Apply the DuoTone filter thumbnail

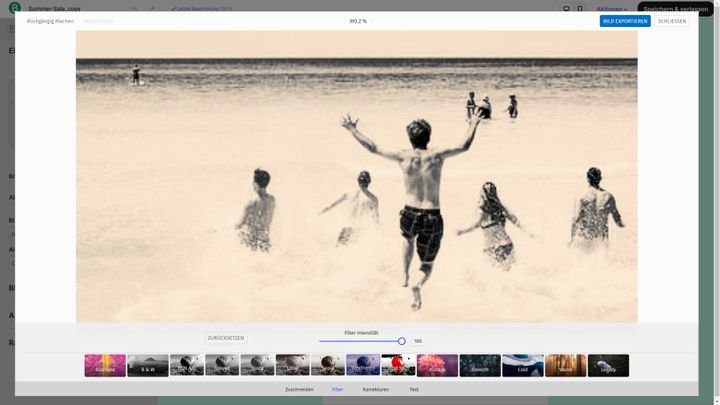105,366
